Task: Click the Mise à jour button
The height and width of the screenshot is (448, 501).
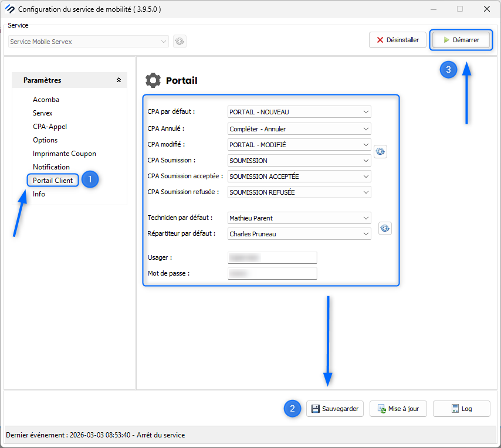Action: [x=398, y=409]
